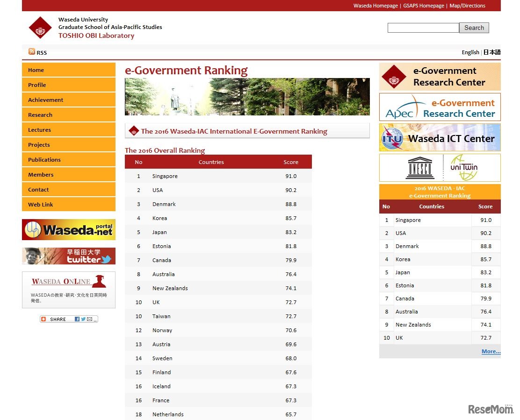Image resolution: width=520 pixels, height=420 pixels.
Task: Open the Waseda University Twitter banner
Action: coord(69,256)
